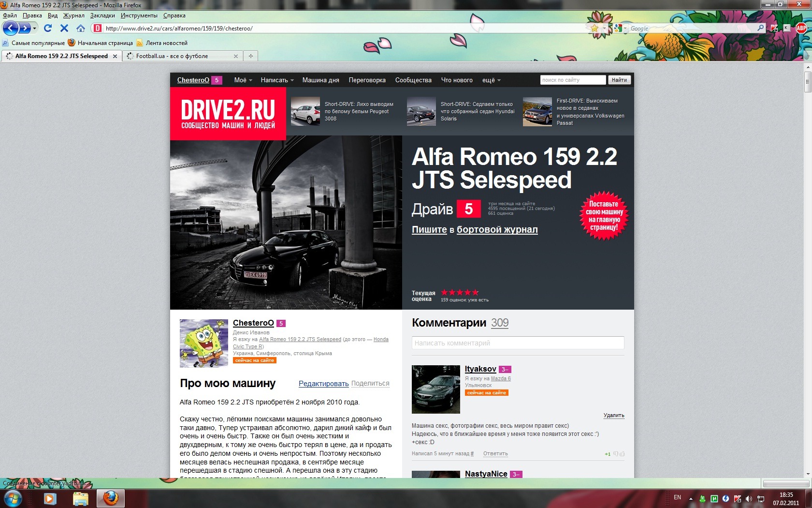Open the Ityaksov user profile link
Screen dimensions: 812x508
(480, 369)
